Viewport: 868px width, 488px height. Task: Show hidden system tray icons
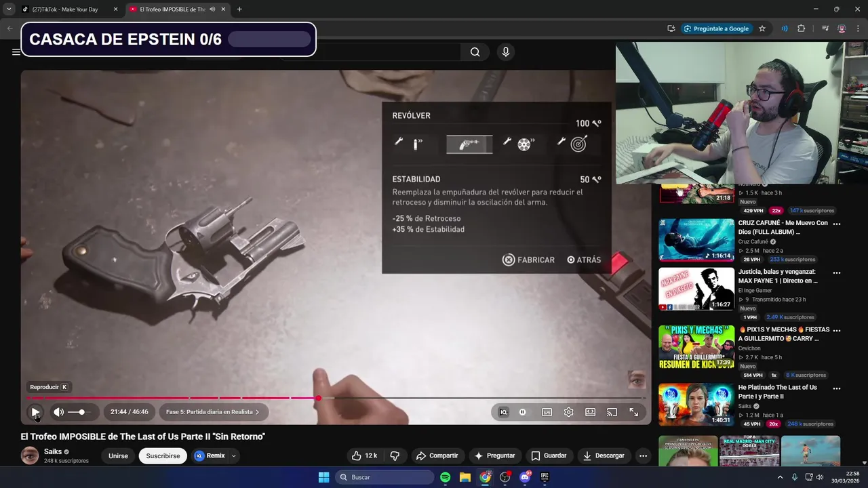coord(780,477)
